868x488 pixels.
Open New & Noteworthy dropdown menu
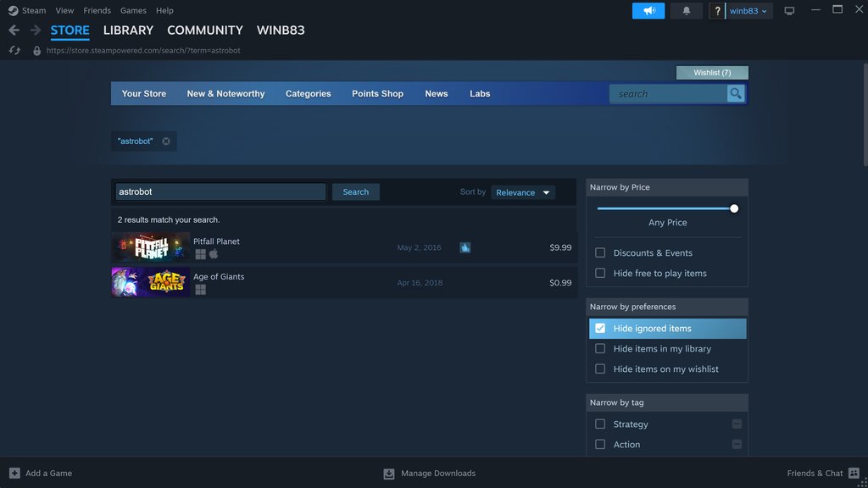click(225, 93)
